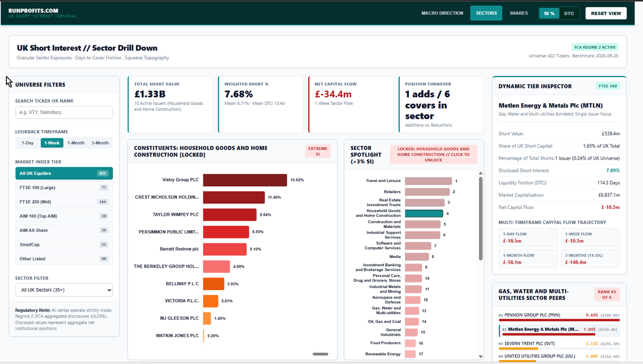Click the Barratt Redrow plc bar

(225, 249)
